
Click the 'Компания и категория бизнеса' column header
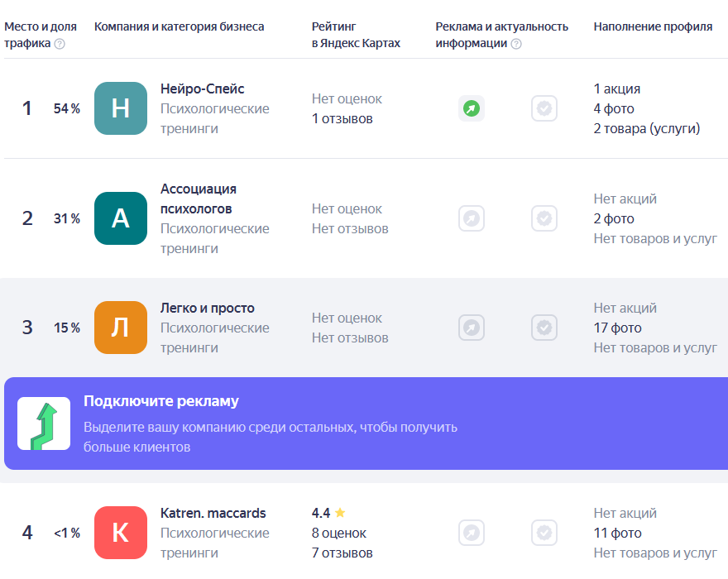180,27
